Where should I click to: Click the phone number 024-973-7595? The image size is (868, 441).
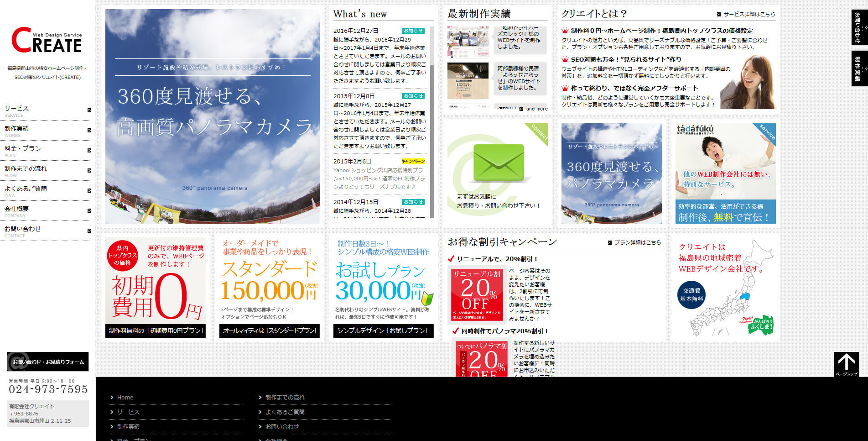pyautogui.click(x=48, y=389)
